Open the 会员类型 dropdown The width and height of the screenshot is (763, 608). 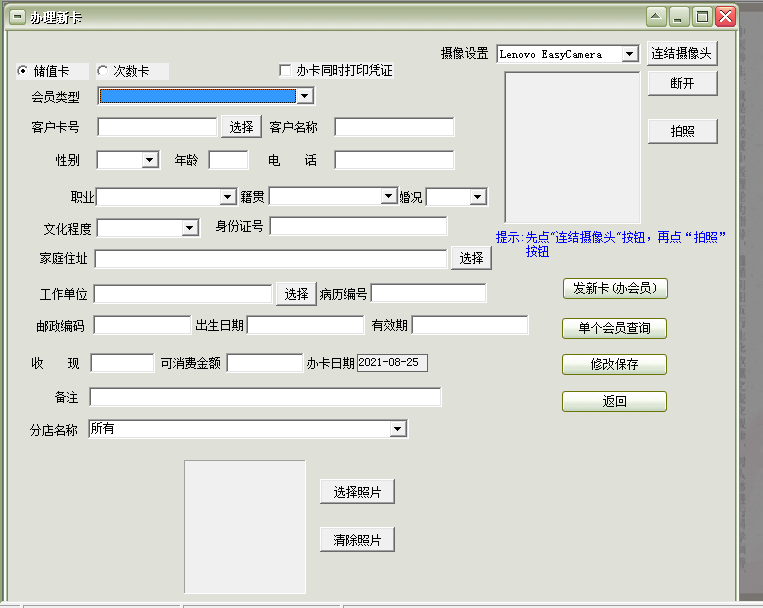click(305, 96)
